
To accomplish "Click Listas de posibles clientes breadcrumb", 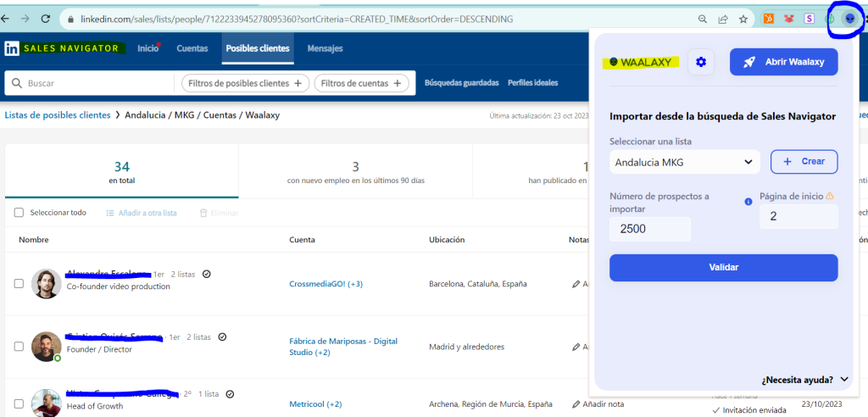I will [x=58, y=115].
